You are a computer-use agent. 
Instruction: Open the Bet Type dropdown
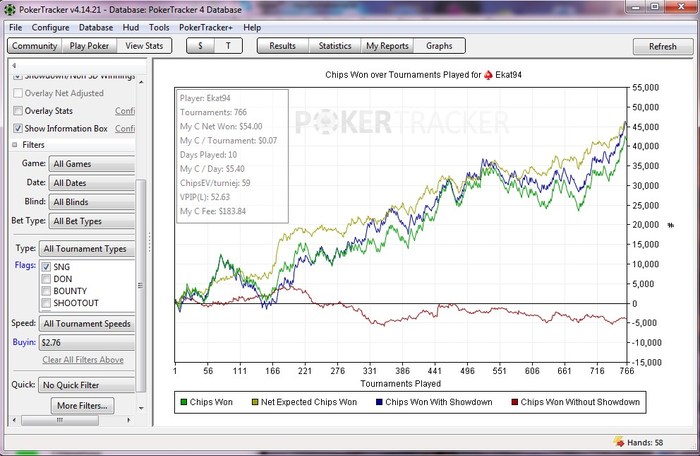pos(92,221)
